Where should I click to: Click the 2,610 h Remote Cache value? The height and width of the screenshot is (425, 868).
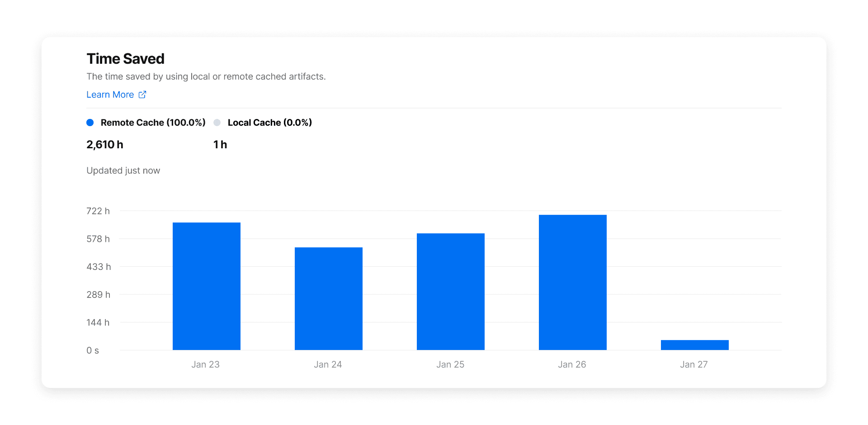(x=104, y=144)
